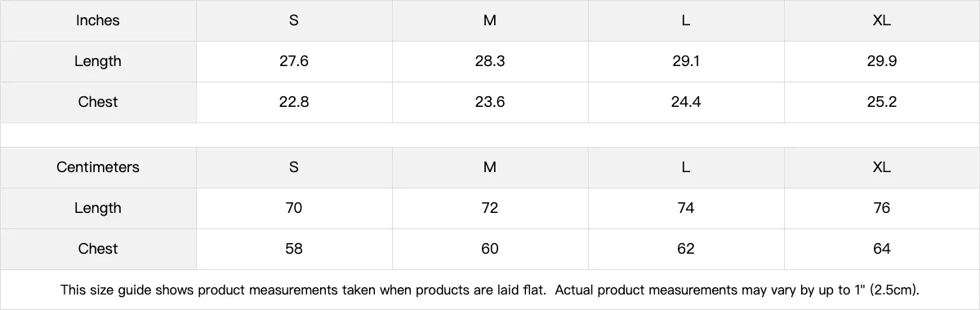Select the M column header in Inches table
The image size is (980, 310).
[490, 20]
